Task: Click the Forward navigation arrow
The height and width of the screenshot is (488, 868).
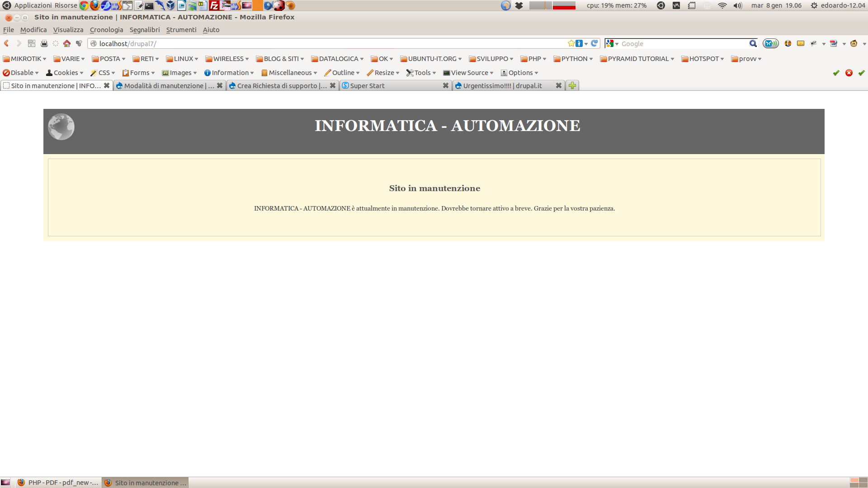Action: point(19,43)
